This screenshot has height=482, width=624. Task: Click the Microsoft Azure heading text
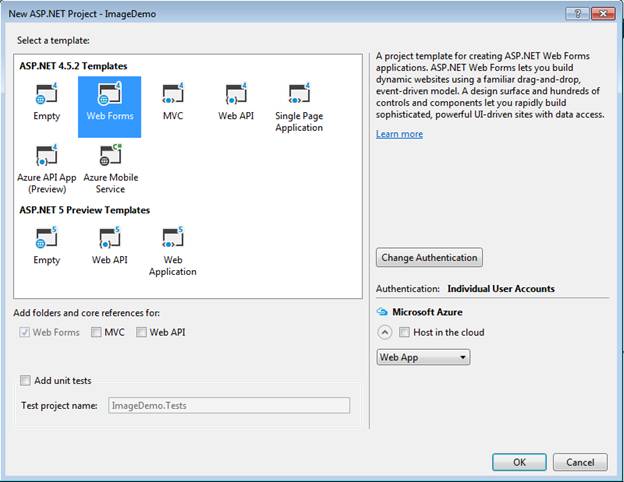pyautogui.click(x=427, y=312)
